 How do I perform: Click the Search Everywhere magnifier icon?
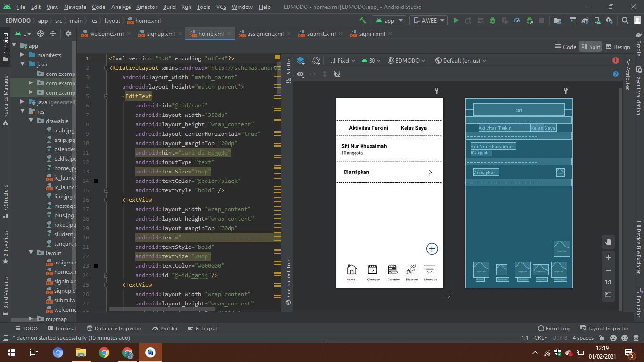click(625, 20)
